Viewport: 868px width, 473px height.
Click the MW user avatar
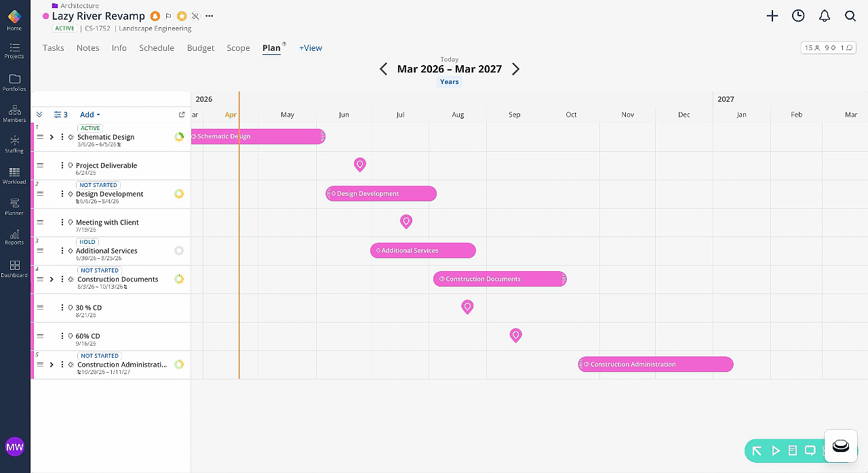14,447
